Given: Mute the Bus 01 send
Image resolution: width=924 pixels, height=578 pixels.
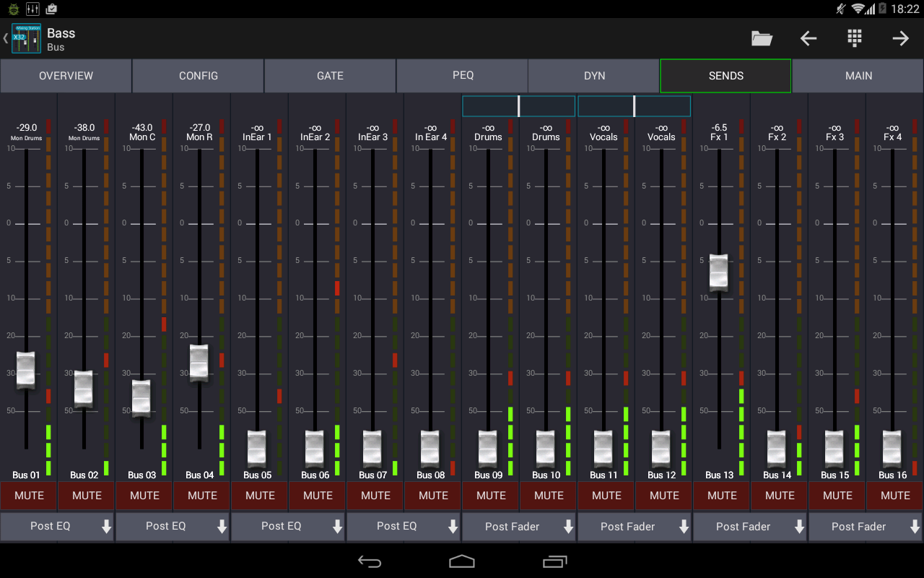Looking at the screenshot, I should pos(28,496).
